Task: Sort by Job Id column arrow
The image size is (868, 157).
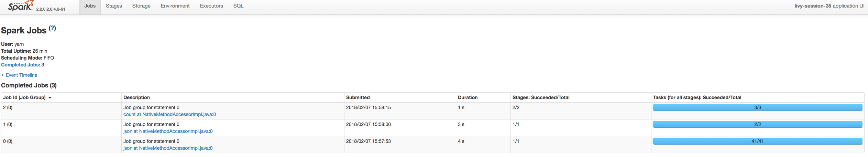Action: point(50,98)
